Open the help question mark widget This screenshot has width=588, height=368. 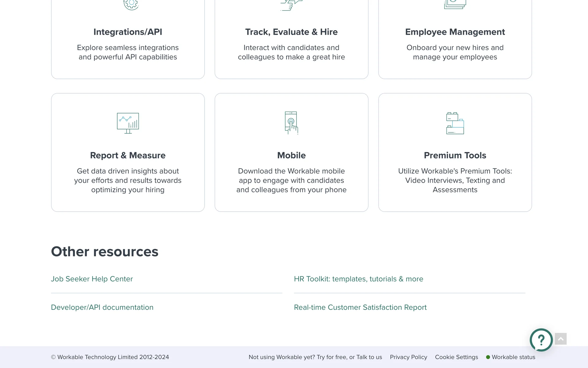(541, 340)
